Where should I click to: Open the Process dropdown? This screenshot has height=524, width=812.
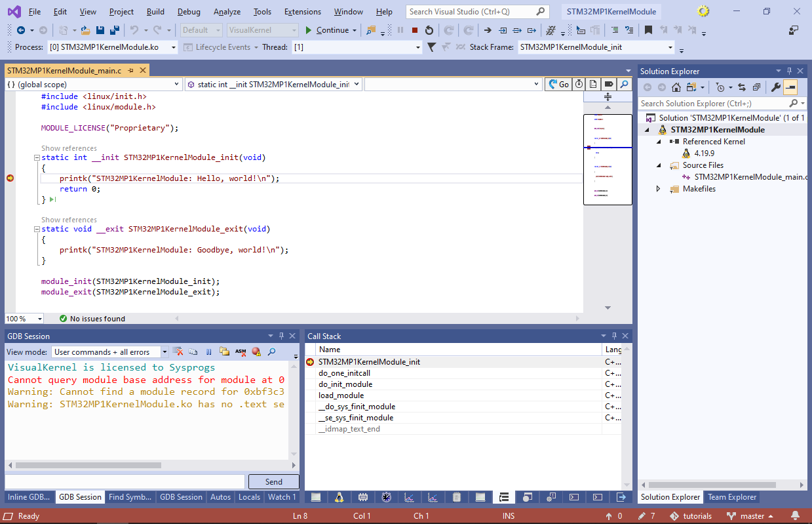[x=173, y=47]
